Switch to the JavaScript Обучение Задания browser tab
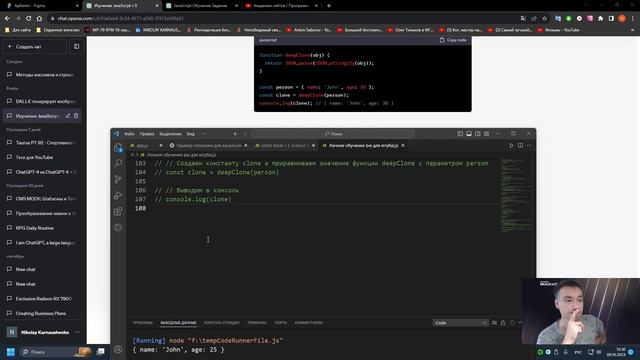640x360 pixels. tap(202, 6)
